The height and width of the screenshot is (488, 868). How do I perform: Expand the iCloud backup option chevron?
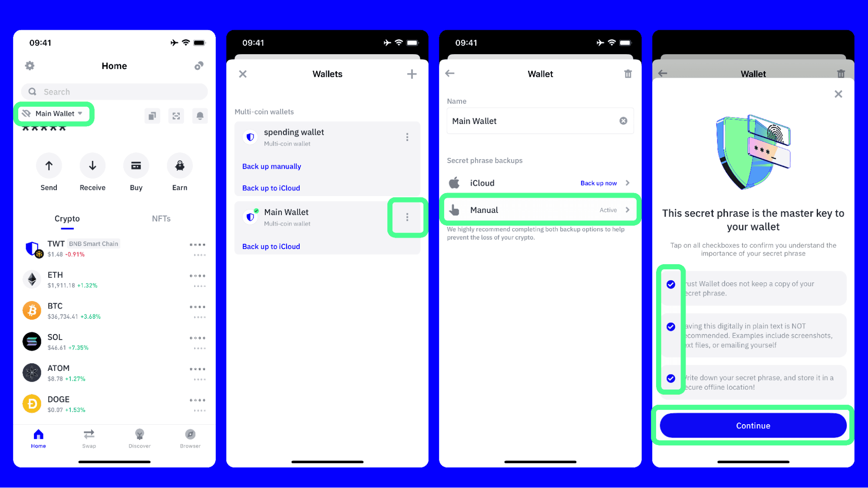pyautogui.click(x=629, y=183)
